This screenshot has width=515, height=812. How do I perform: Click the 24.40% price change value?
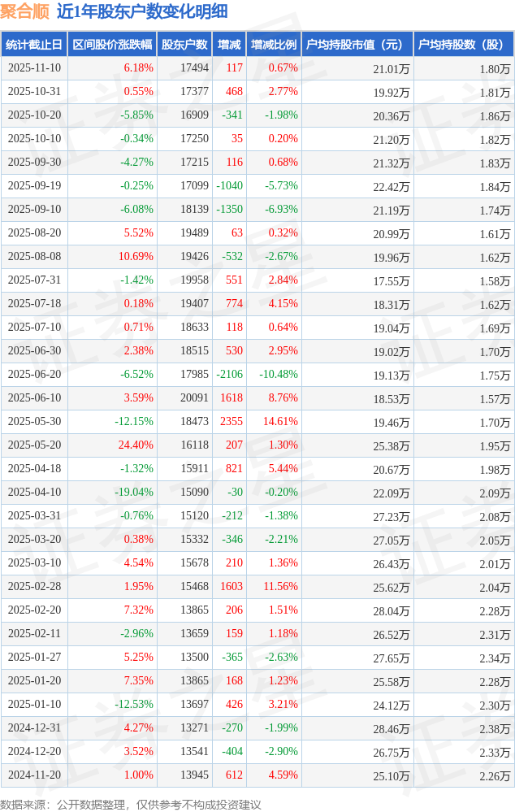pos(136,445)
